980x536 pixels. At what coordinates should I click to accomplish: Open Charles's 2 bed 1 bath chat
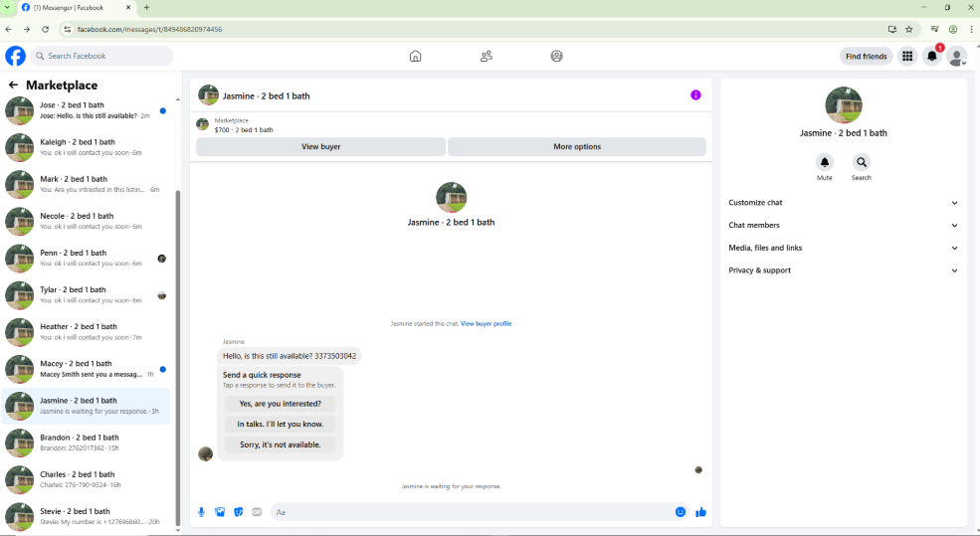[x=86, y=479]
